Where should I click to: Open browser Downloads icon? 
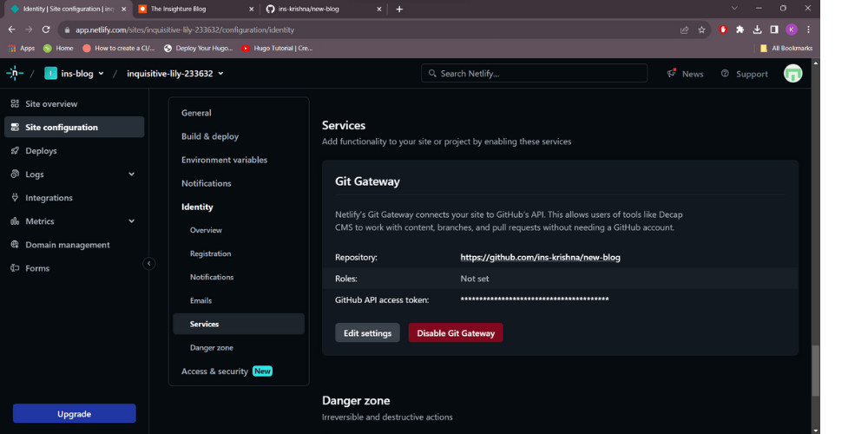pos(757,30)
